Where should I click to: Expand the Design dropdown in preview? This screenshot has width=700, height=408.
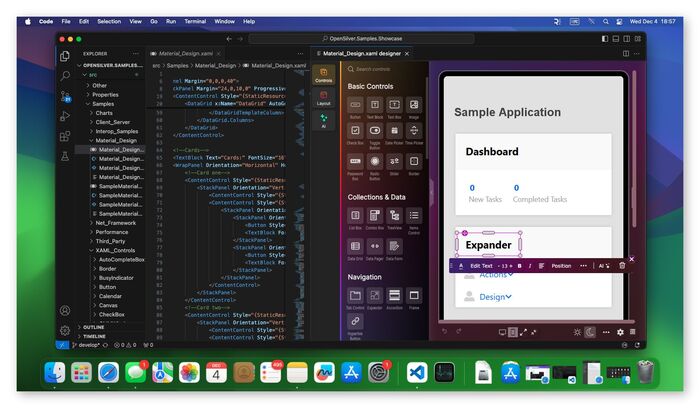coord(495,296)
